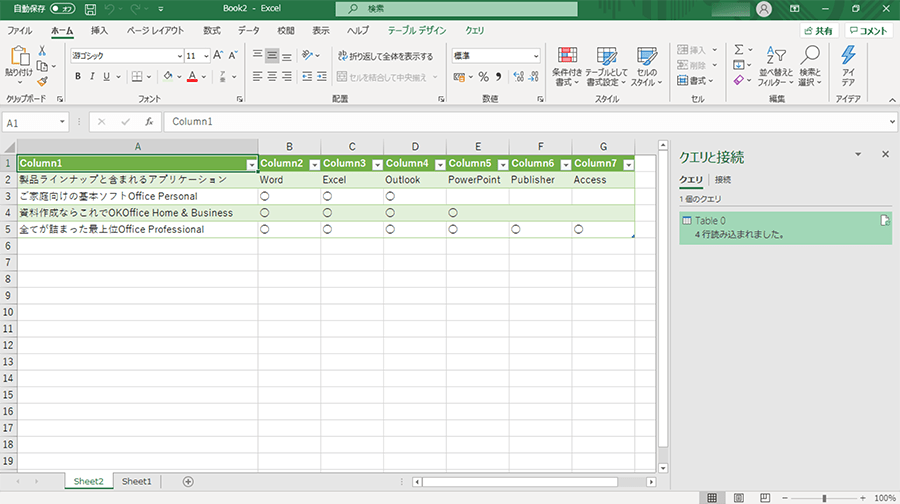Image resolution: width=900 pixels, height=504 pixels.
Task: Select cell containing Publisher
Action: coord(540,180)
